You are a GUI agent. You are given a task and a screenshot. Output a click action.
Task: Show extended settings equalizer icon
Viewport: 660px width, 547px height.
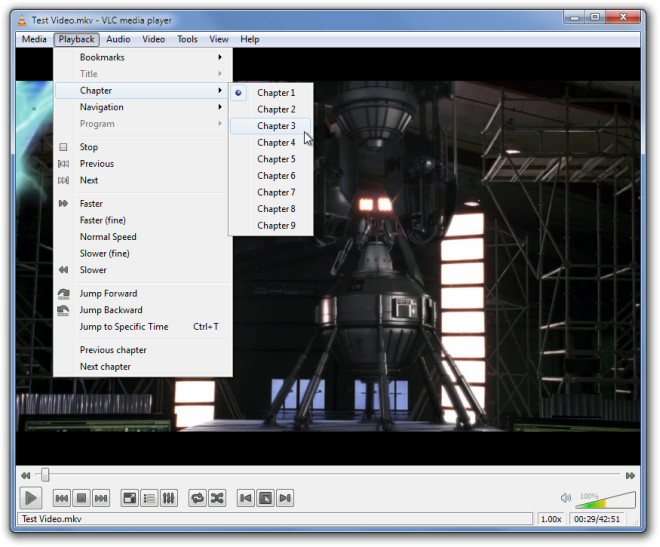click(168, 498)
